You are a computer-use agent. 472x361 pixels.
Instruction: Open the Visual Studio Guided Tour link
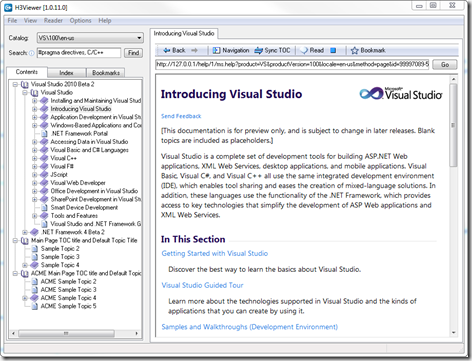pos(202,285)
